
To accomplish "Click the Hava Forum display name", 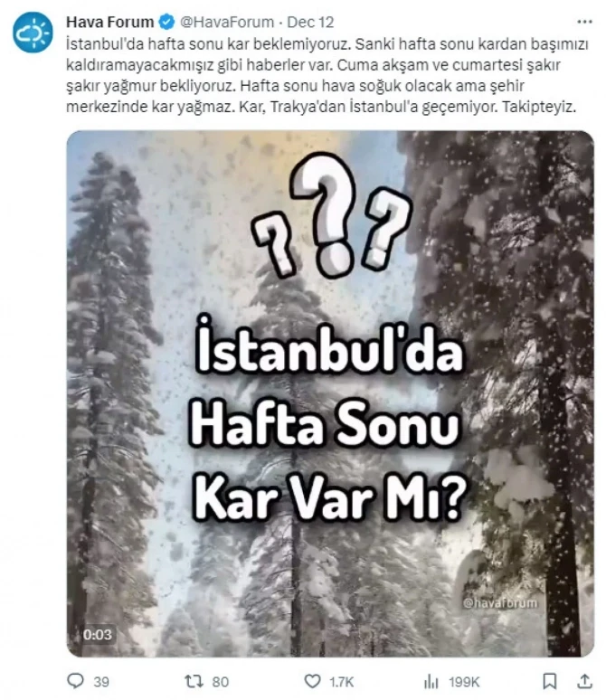I will [109, 22].
